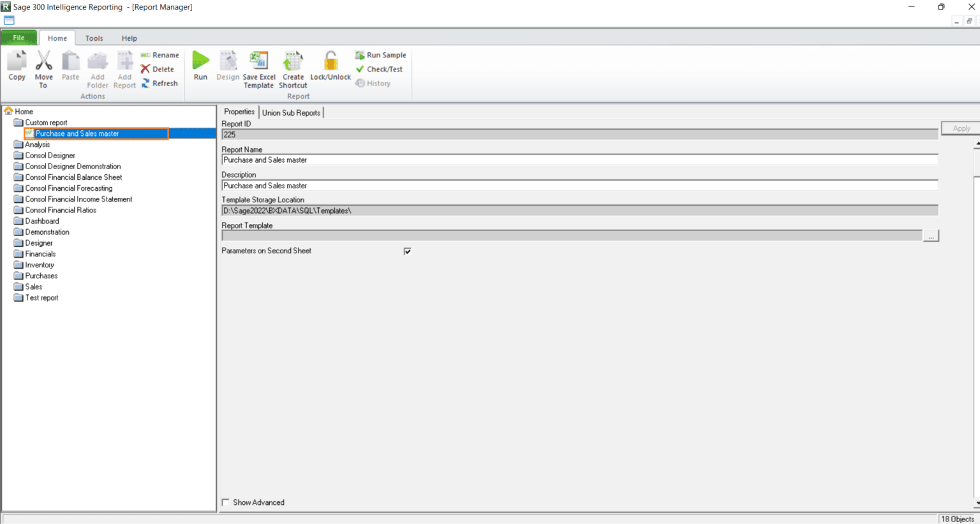This screenshot has height=524, width=980.
Task: Copy the selected report
Action: pyautogui.click(x=17, y=66)
